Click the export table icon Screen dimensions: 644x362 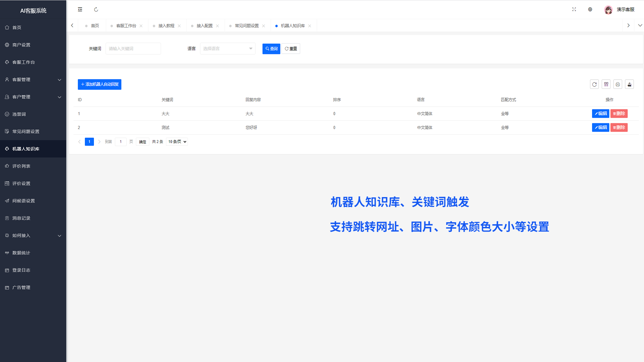pos(629,84)
